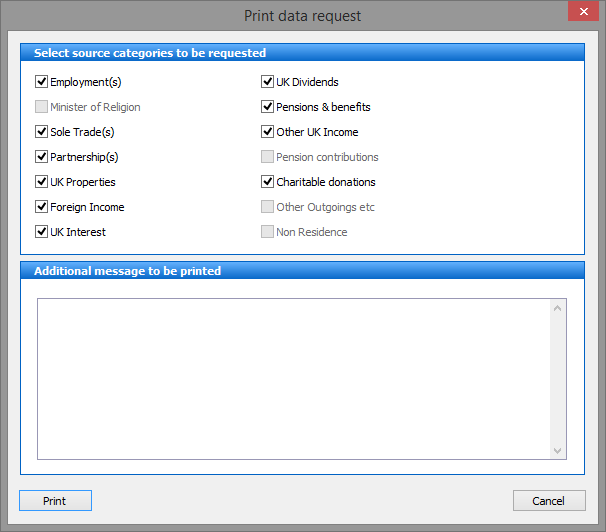Toggle the Sole Trade(s) checkbox

coord(41,131)
